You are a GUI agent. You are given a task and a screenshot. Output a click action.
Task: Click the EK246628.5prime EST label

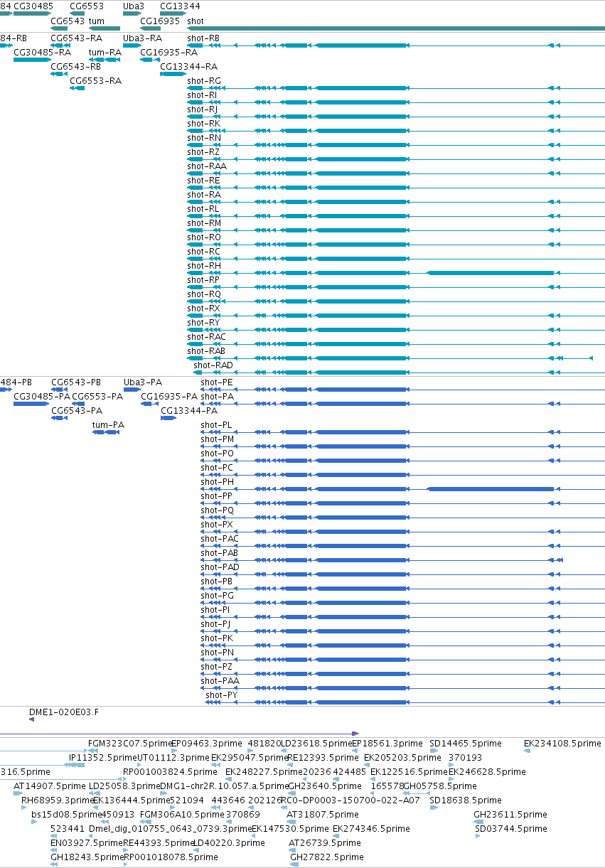click(487, 772)
